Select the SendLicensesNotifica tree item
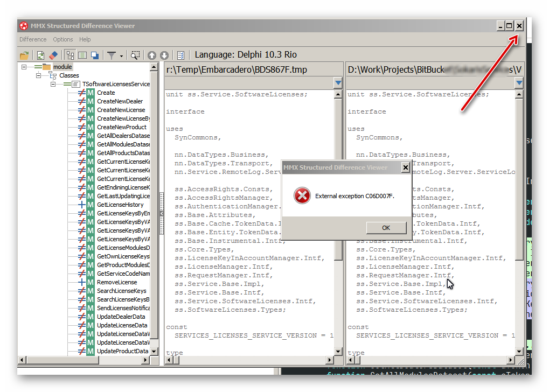Image resolution: width=549 pixels, height=392 pixels. [x=123, y=309]
